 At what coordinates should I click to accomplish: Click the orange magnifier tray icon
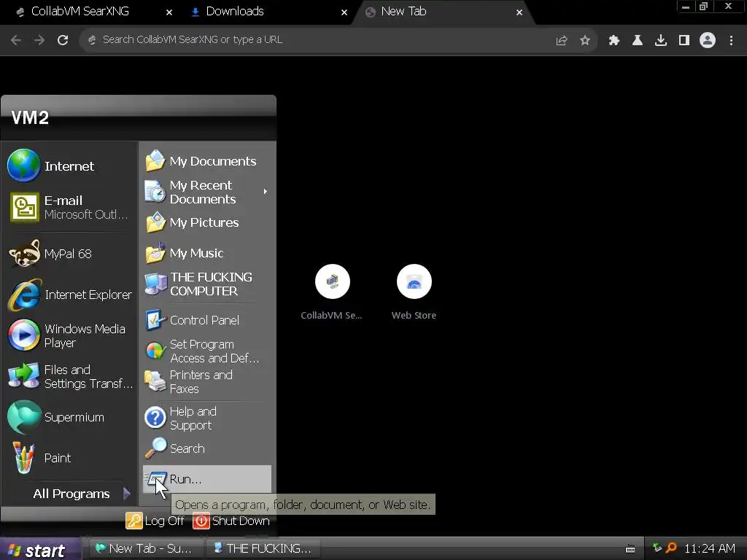click(x=671, y=548)
